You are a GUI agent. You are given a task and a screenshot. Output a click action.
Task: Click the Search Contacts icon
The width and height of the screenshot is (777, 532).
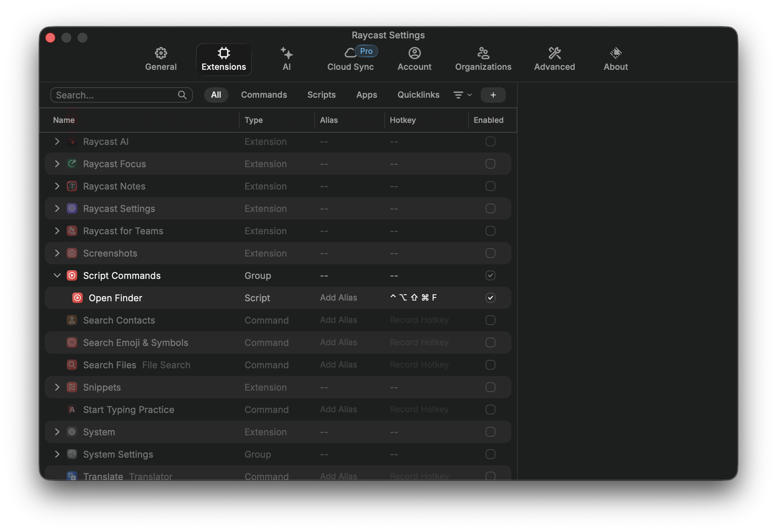click(72, 320)
